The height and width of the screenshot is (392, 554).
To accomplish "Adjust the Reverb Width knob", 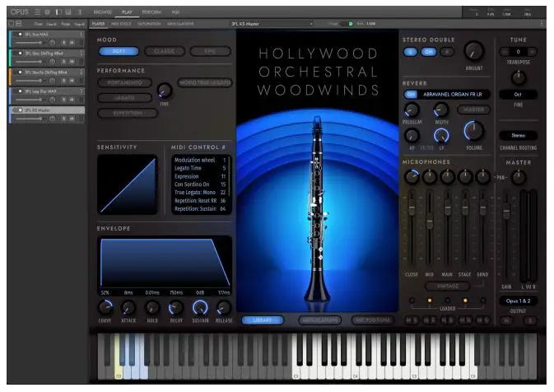I will 441,110.
